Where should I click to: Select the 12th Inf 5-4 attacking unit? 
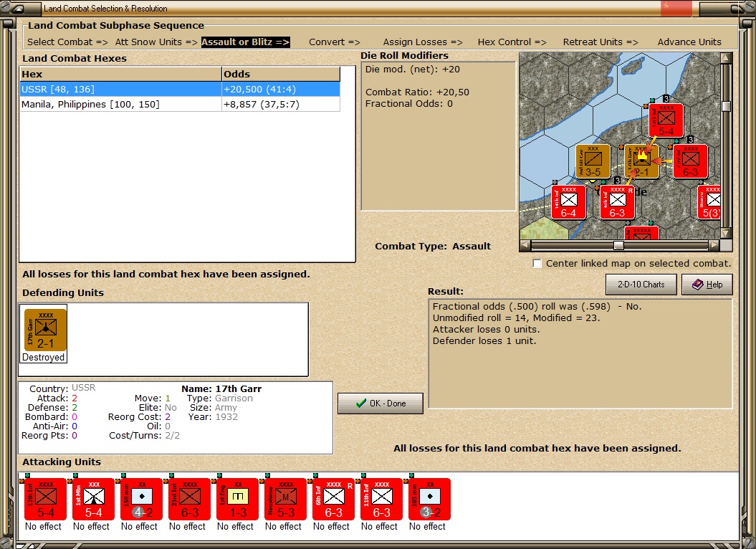coord(45,499)
